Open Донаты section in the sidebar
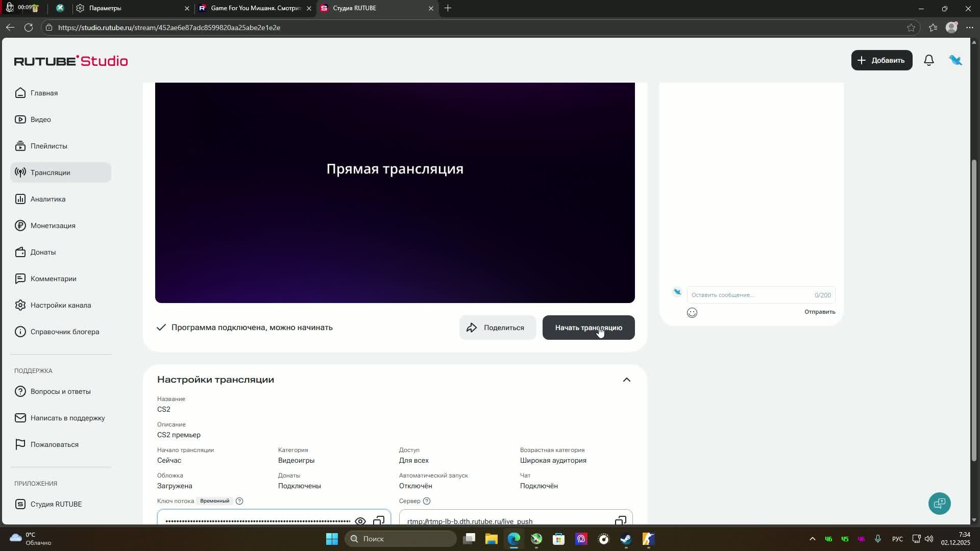 coord(43,252)
